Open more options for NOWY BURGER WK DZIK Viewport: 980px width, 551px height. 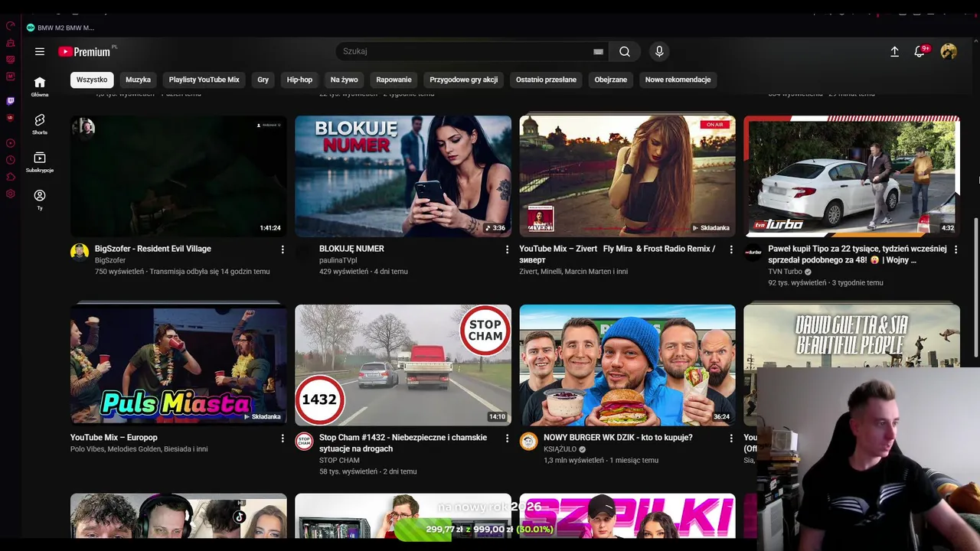tap(731, 439)
